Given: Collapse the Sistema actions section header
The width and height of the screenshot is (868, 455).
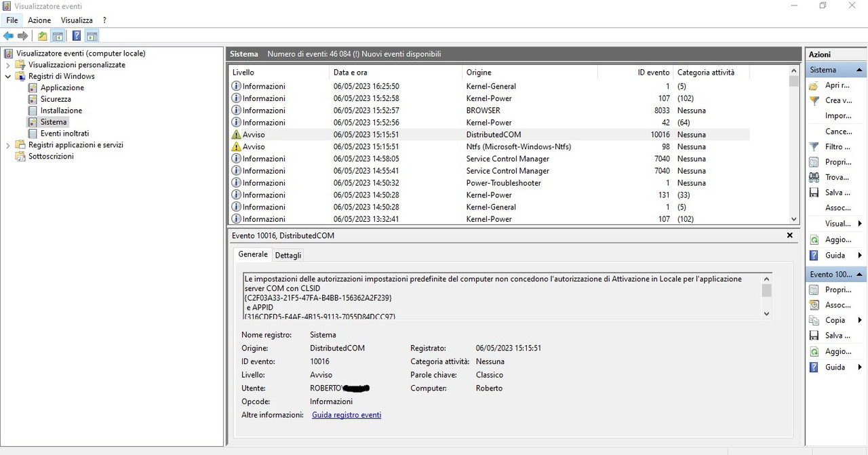Looking at the screenshot, I should pos(860,70).
